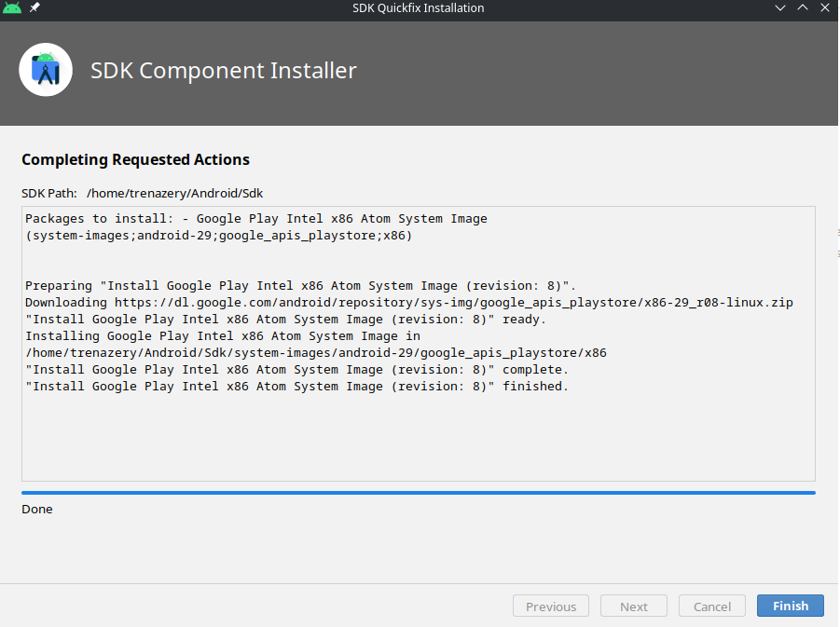The image size is (840, 627).
Task: Click the window title bar text
Action: coord(418,8)
